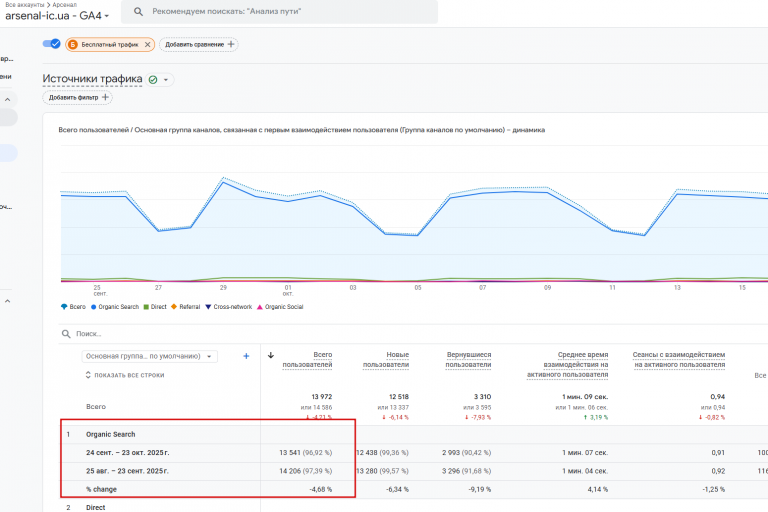
Task: Sort by 'Сеансы с взаимодействием' column header
Action: [679, 360]
